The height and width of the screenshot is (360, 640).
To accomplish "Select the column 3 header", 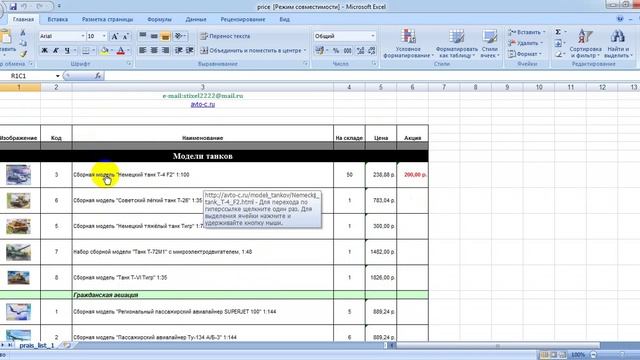I will coord(202,87).
